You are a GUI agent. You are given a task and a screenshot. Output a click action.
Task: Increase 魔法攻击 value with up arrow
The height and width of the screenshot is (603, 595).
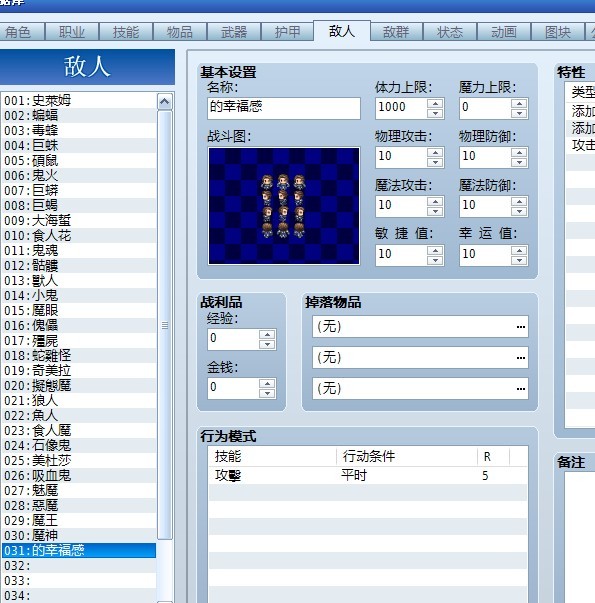(x=435, y=202)
